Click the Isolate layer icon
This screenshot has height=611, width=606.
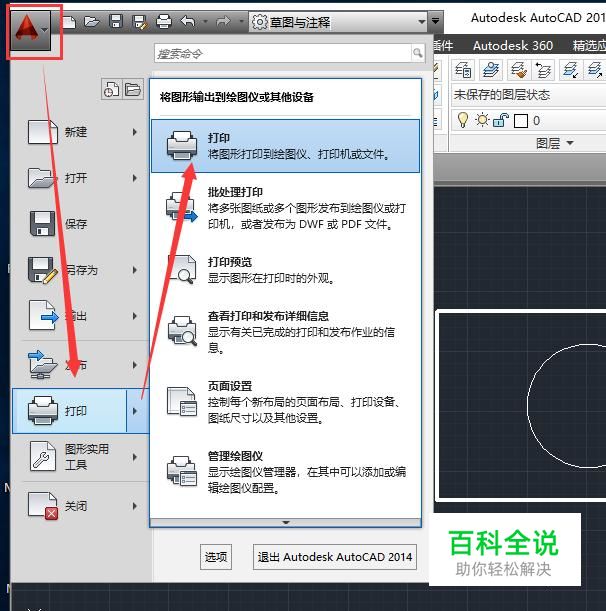click(x=571, y=70)
